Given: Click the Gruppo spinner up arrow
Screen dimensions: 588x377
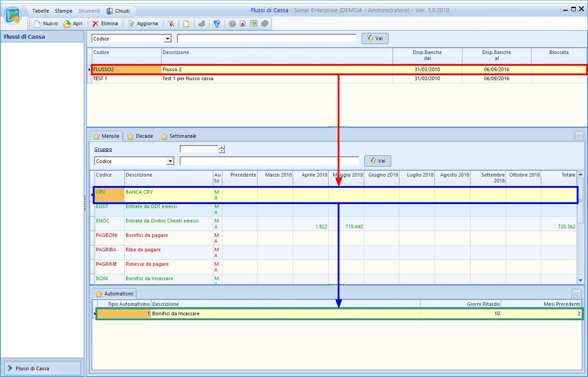Looking at the screenshot, I should tap(222, 147).
